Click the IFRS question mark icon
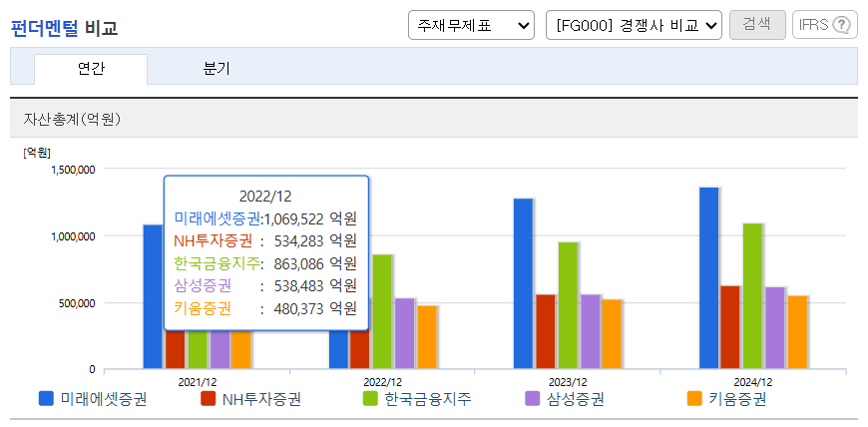868x427 pixels. pyautogui.click(x=840, y=25)
